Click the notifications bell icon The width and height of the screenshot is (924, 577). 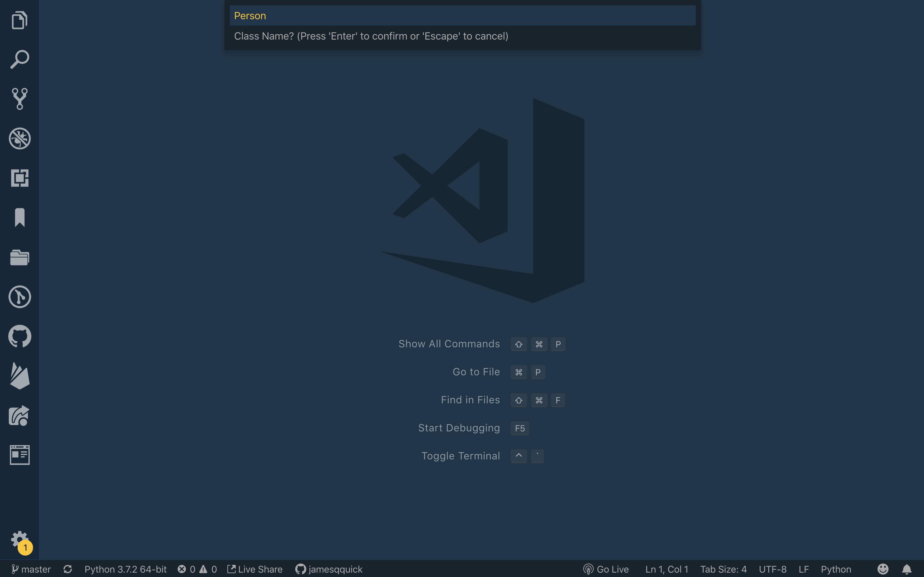coord(907,569)
